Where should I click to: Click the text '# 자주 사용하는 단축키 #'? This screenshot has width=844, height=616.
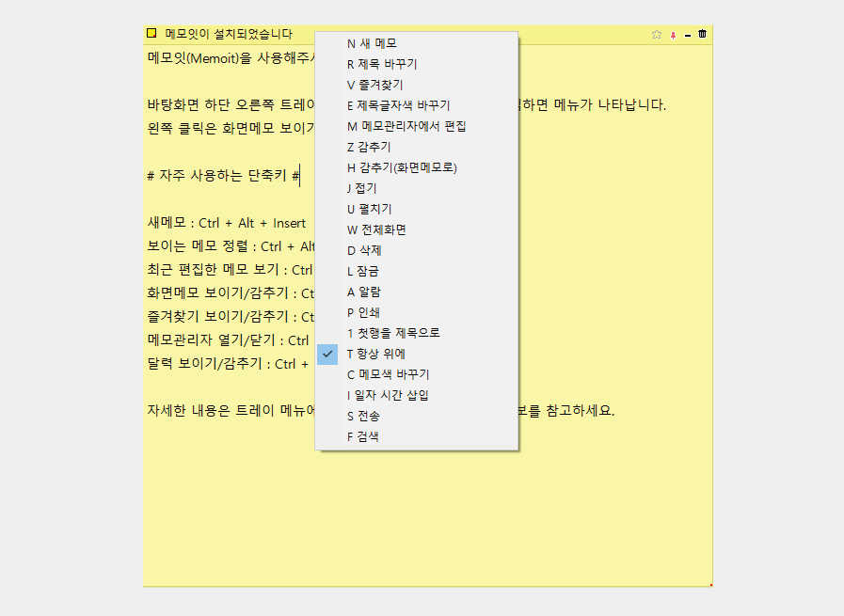(x=223, y=175)
